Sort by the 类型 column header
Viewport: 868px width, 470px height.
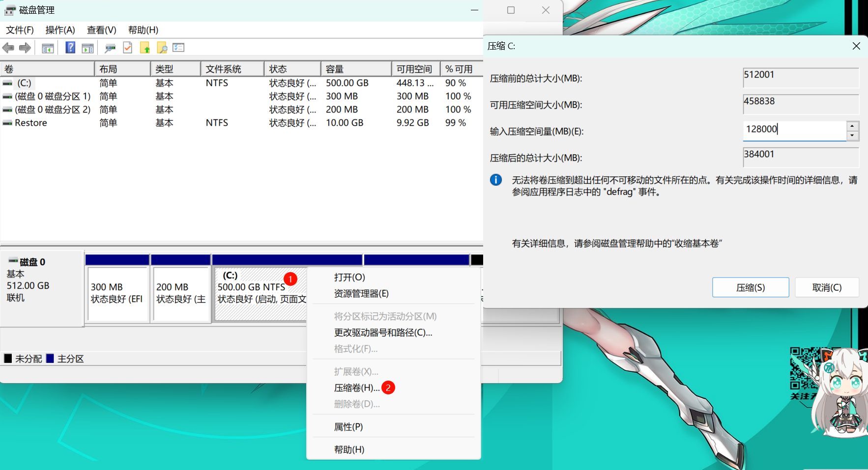pyautogui.click(x=176, y=69)
